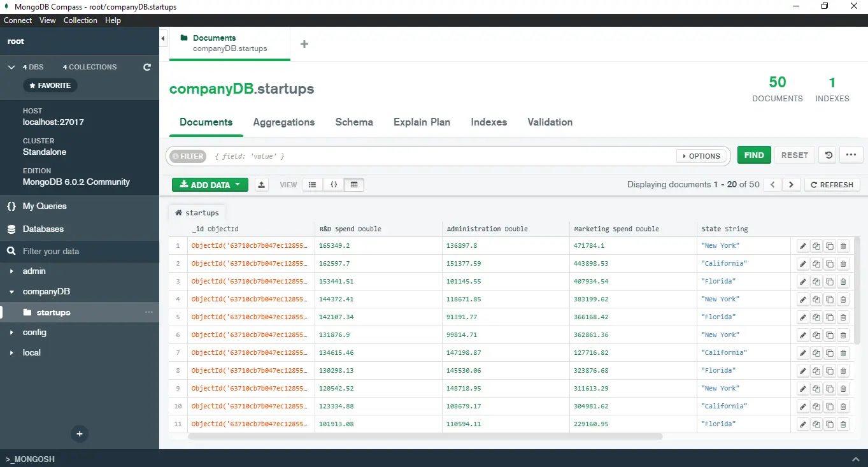The width and height of the screenshot is (868, 467).
Task: Collapse the sidebar with the arrow handle
Action: tap(163, 38)
